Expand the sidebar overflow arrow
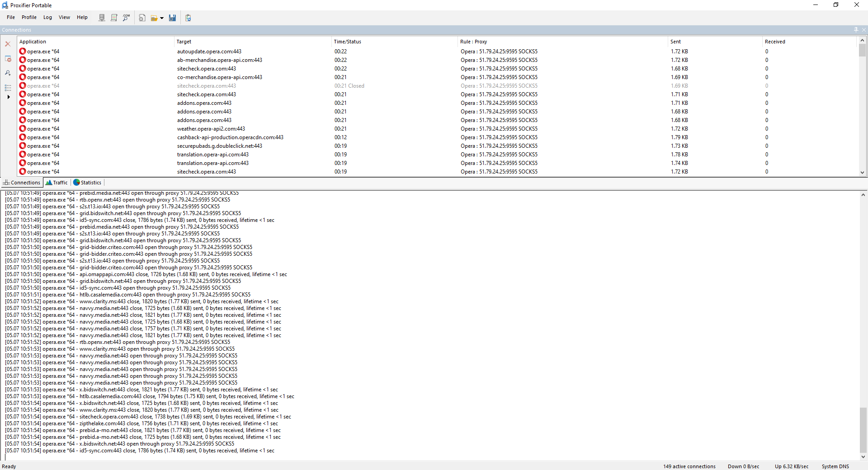 coord(8,97)
